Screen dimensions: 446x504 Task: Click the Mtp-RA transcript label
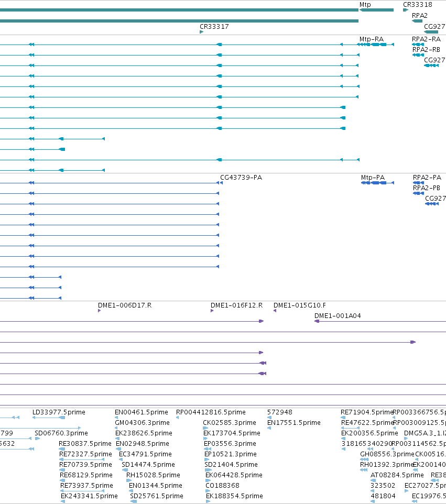click(x=372, y=39)
